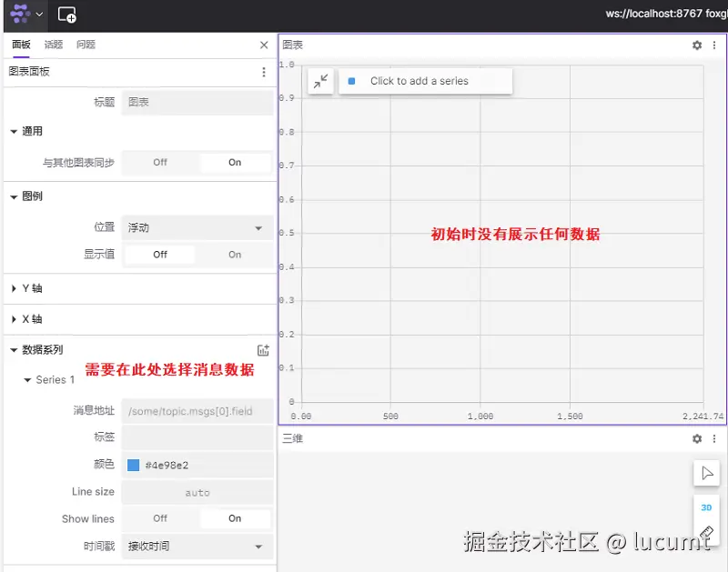The image size is (728, 572).
Task: Open the 位置 dropdown showing 浮动
Action: (x=197, y=227)
